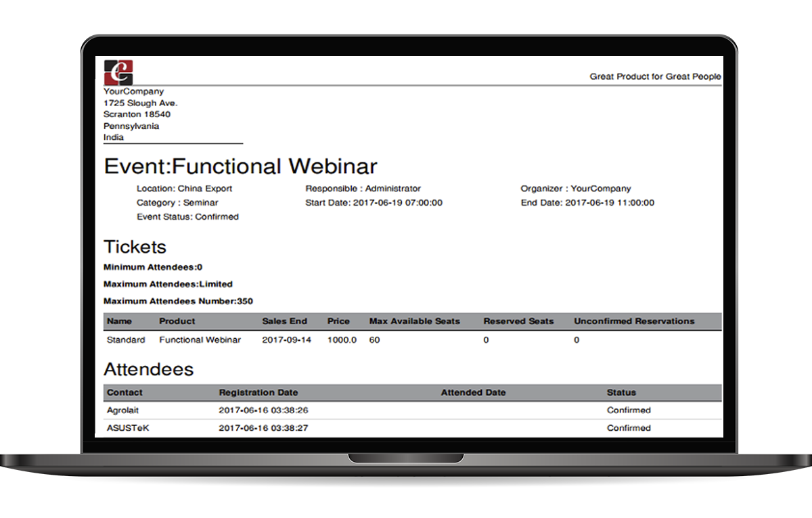Click the '0' value under Unconfirmed Reservations
Viewport: 812px width, 518px height.
coord(577,340)
